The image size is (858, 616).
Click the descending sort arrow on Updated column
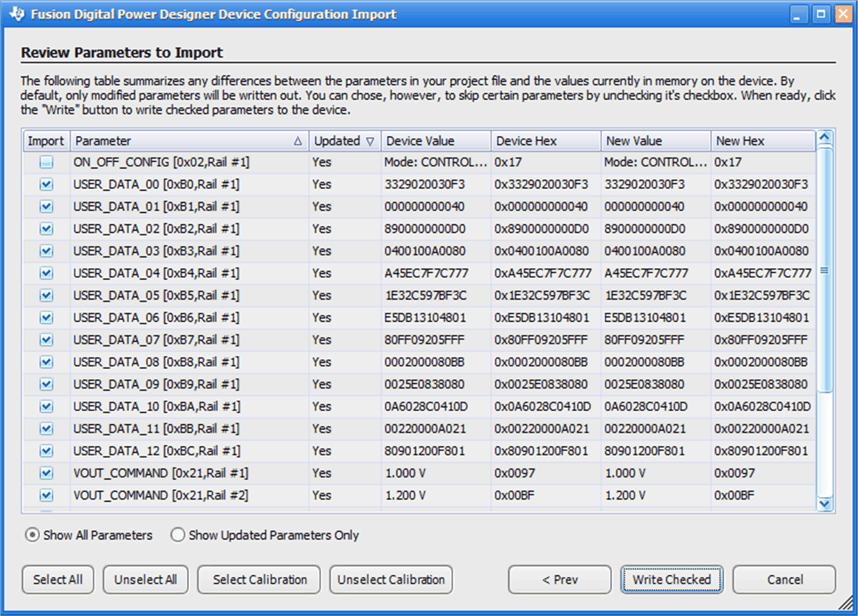pos(371,140)
